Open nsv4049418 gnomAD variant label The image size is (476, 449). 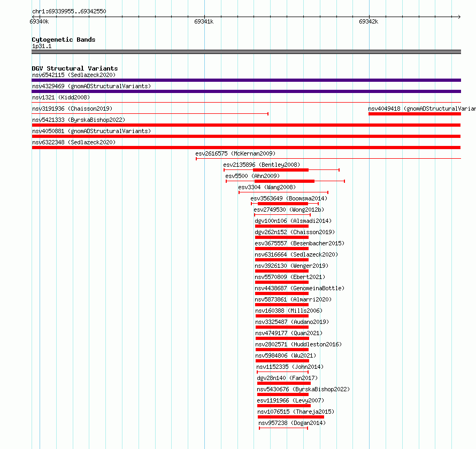pos(422,109)
